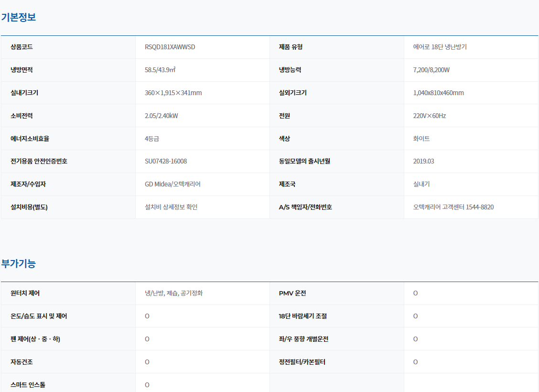Click the 에어로 18단 냉난방기 product type value

pyautogui.click(x=440, y=47)
